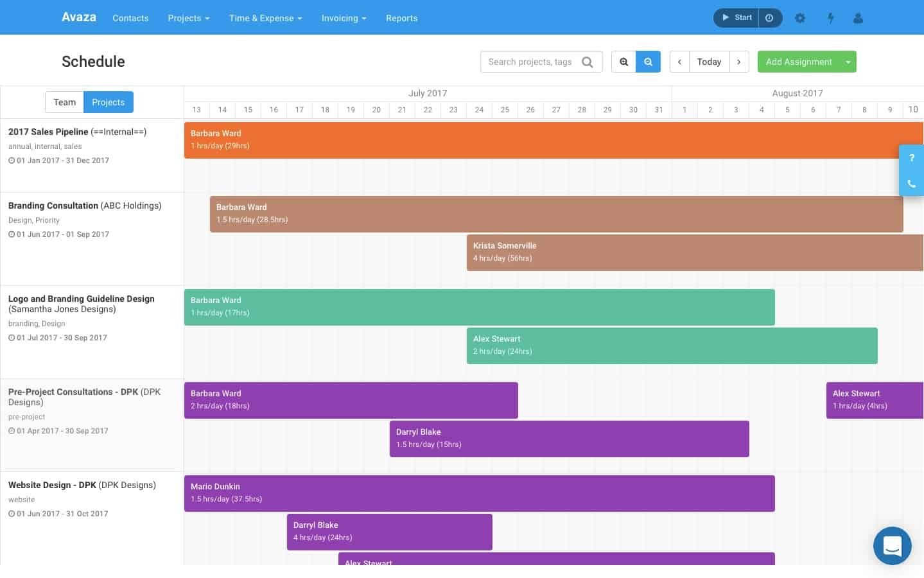
Task: Open the Contacts menu item
Action: point(130,18)
